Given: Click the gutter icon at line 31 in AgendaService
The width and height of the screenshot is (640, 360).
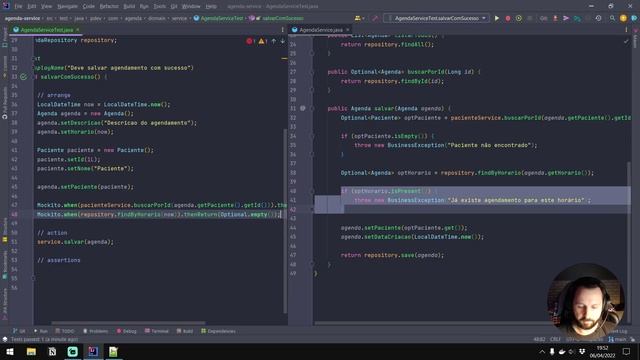Looking at the screenshot, I should point(302,109).
